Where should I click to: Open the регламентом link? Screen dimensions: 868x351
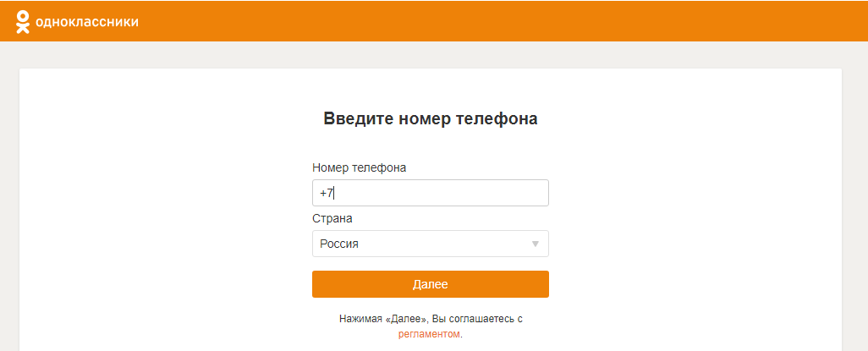(x=429, y=334)
